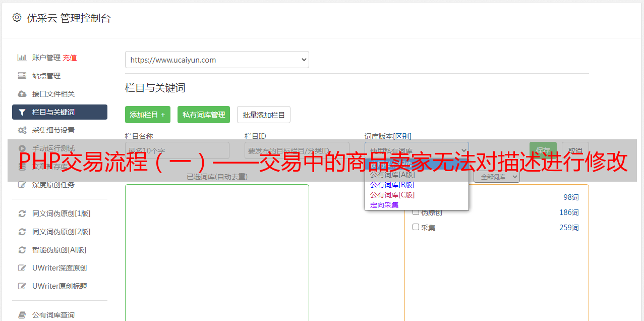
Task: Click the edit icon for 深度原创任务
Action: pyautogui.click(x=22, y=185)
